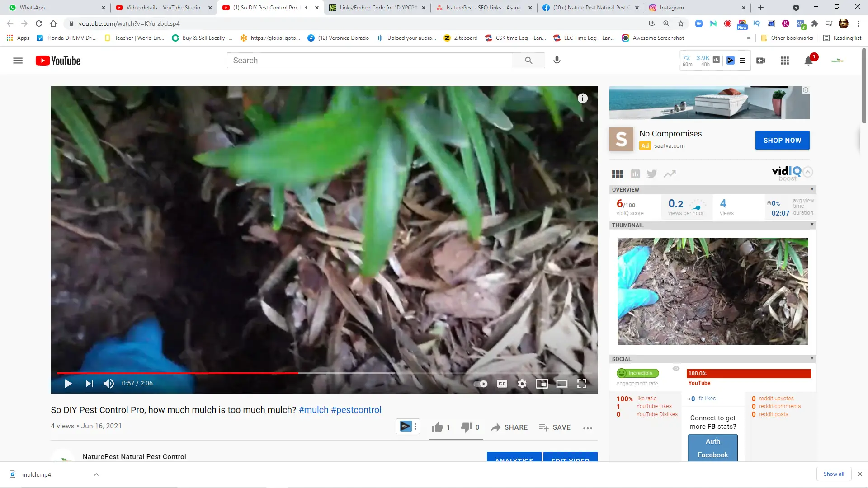Screen dimensions: 868x488
Task: Collapse the vidIQ OVERVIEW section
Action: pos(812,189)
